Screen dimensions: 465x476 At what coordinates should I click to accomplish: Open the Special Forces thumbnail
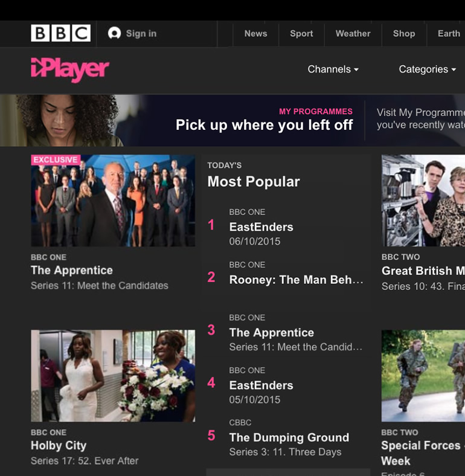tap(423, 376)
